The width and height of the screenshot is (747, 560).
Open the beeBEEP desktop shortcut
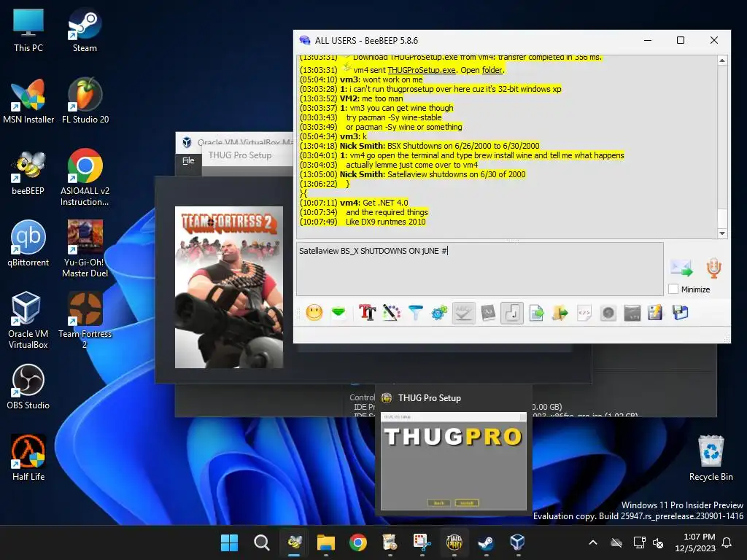pyautogui.click(x=28, y=173)
